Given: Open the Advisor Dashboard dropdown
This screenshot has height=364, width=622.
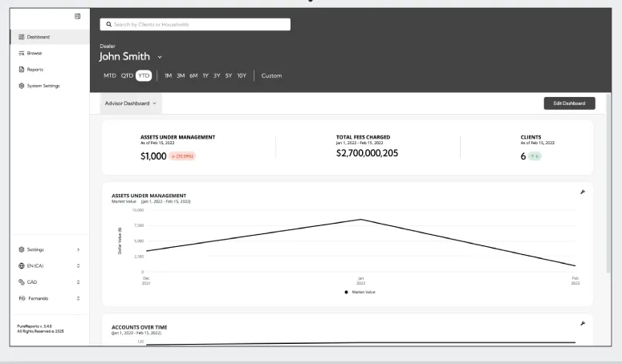Looking at the screenshot, I should (131, 103).
